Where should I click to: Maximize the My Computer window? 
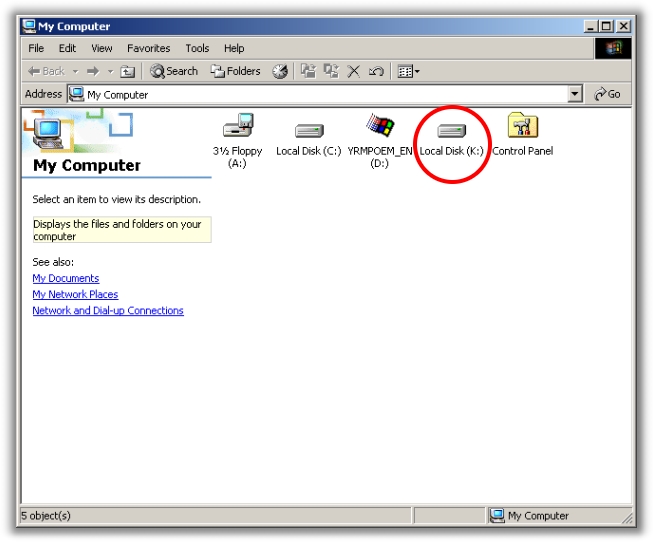point(606,26)
